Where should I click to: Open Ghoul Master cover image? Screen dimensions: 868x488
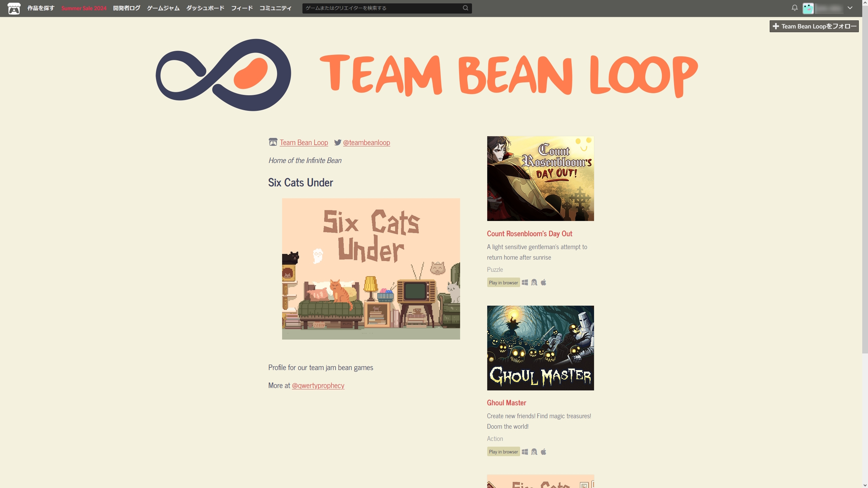540,348
